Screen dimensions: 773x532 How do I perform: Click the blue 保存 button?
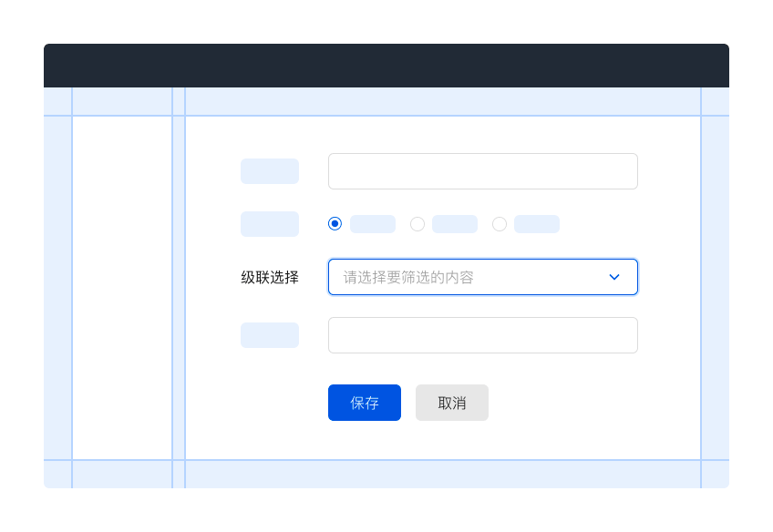coord(364,403)
